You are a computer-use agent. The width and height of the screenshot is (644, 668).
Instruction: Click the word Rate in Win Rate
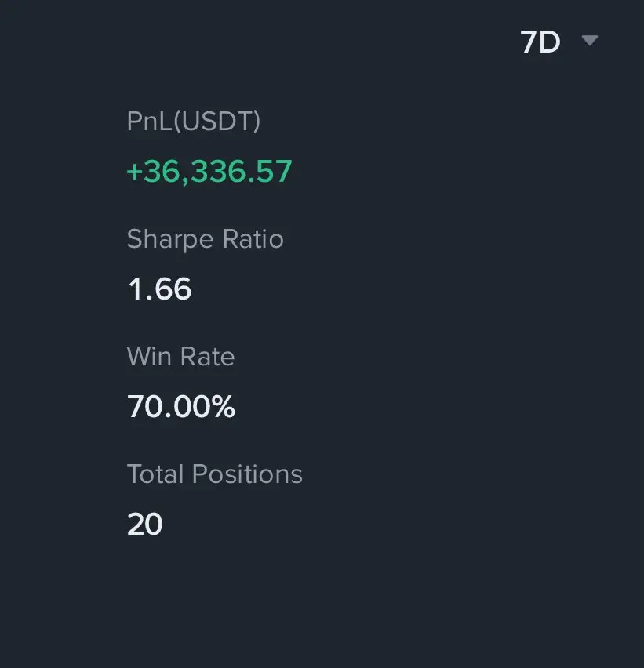208,356
